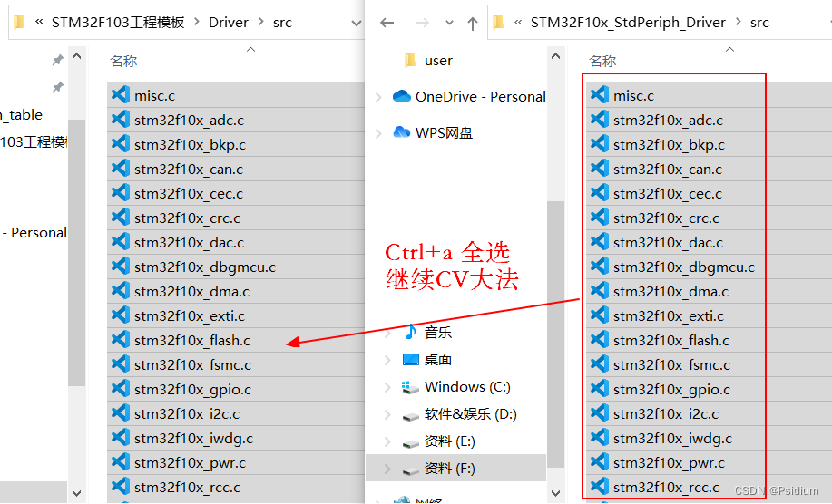Click src breadcrumb in left address bar
Screen dimensions: 832x504
[x=282, y=23]
